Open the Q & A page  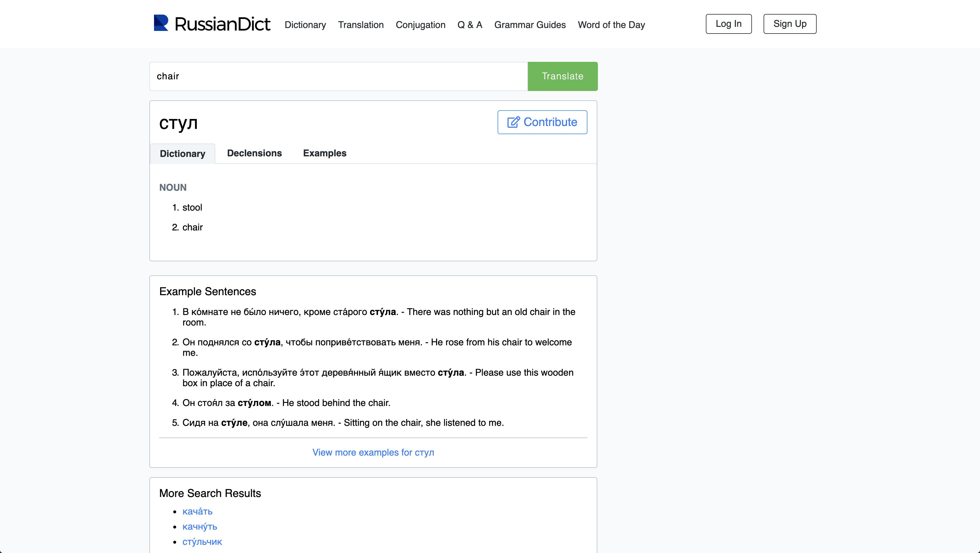470,25
